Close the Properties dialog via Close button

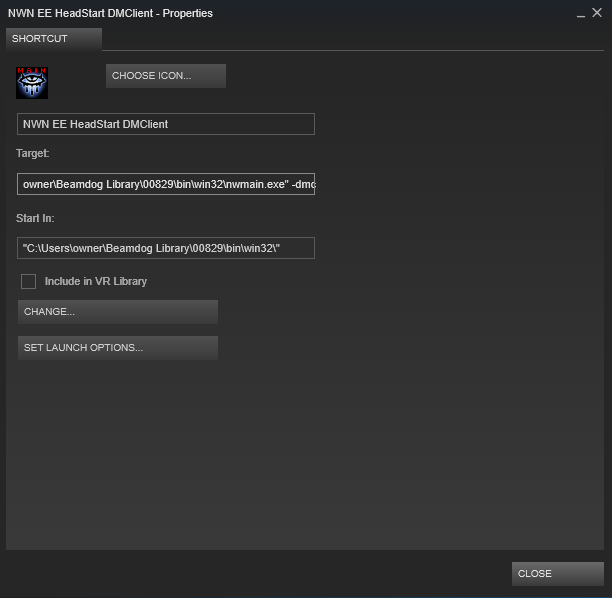pyautogui.click(x=558, y=574)
